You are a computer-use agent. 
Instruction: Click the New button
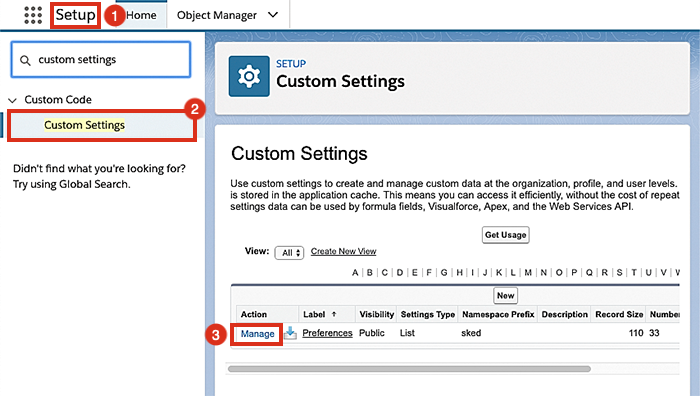pyautogui.click(x=505, y=296)
